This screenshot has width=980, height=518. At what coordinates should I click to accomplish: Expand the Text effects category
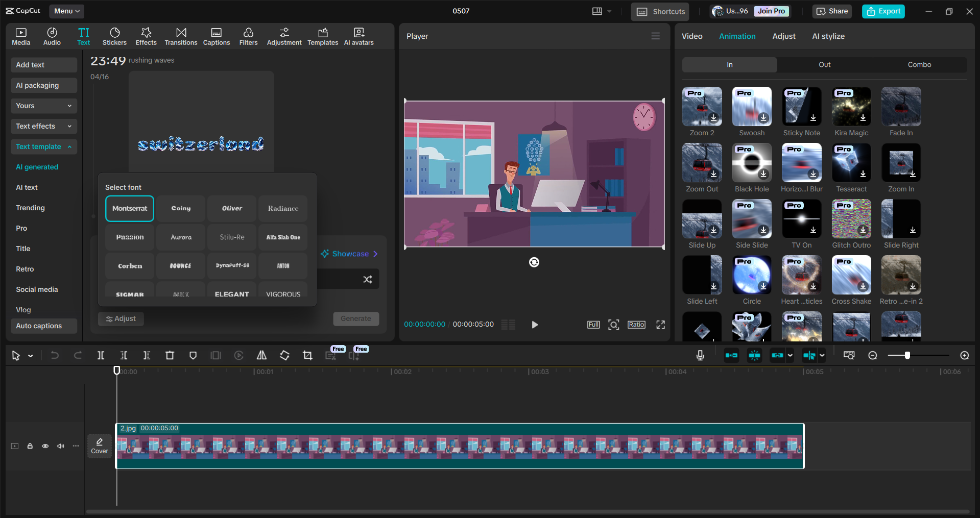(x=43, y=126)
